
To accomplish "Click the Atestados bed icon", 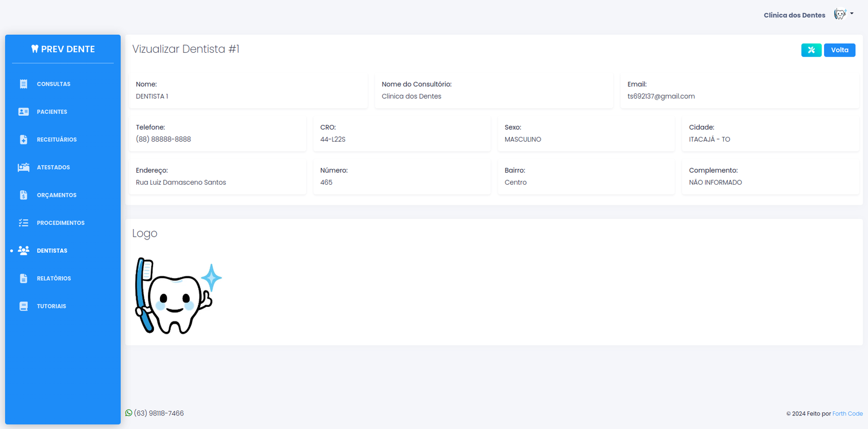I will (x=23, y=167).
